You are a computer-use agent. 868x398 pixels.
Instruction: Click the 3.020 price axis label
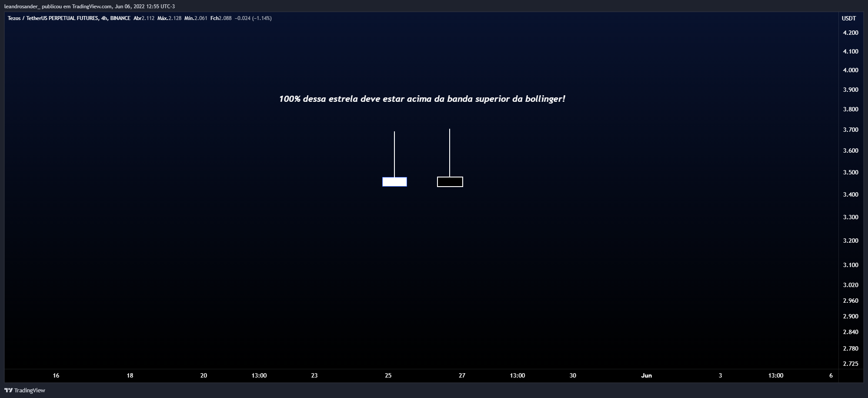pyautogui.click(x=851, y=285)
